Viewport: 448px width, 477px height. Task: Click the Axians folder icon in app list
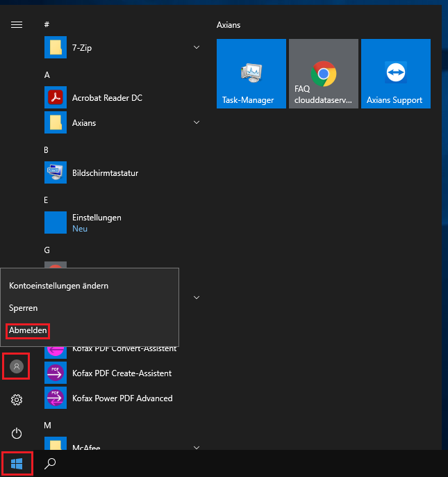click(x=56, y=122)
